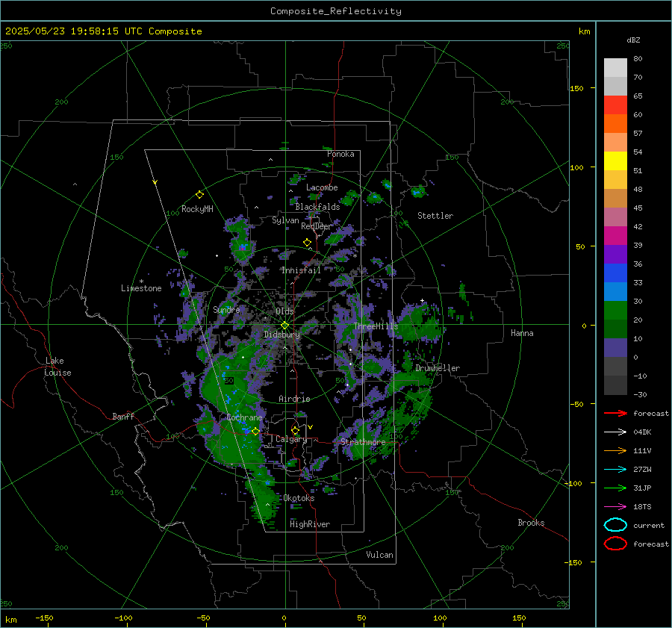This screenshot has height=628, width=672.
Task: Select the dark orange 57-60 dBZ swatch
Action: (x=615, y=124)
